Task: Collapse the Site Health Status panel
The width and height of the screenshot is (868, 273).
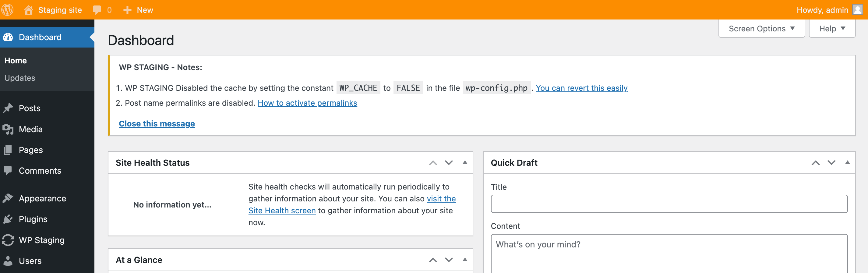Action: (465, 162)
